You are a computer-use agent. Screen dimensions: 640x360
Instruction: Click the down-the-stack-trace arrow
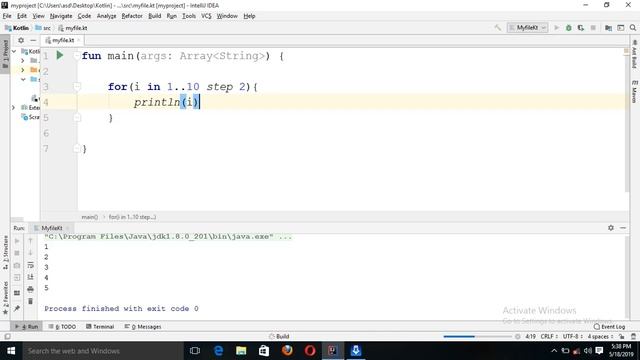coord(30,253)
